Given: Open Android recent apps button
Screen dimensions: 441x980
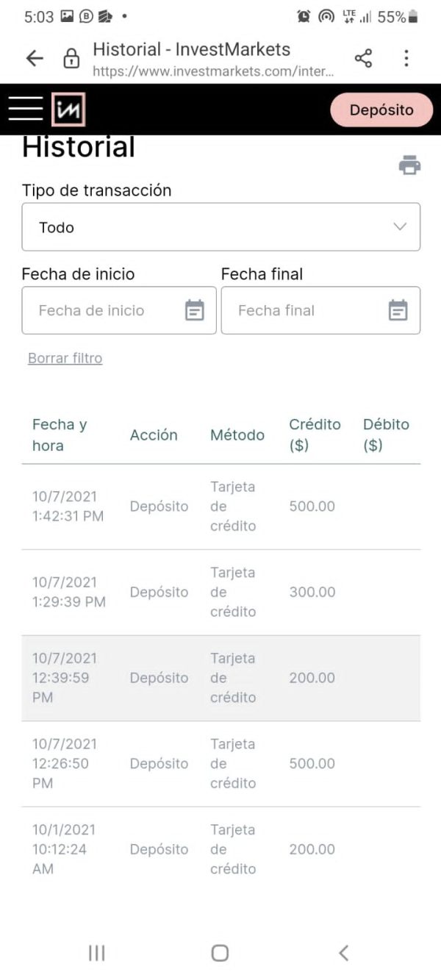Looking at the screenshot, I should coord(96,953).
